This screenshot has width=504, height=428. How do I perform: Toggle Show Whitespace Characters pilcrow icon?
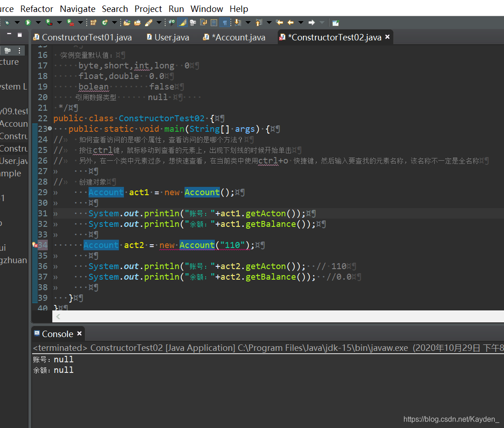click(225, 23)
